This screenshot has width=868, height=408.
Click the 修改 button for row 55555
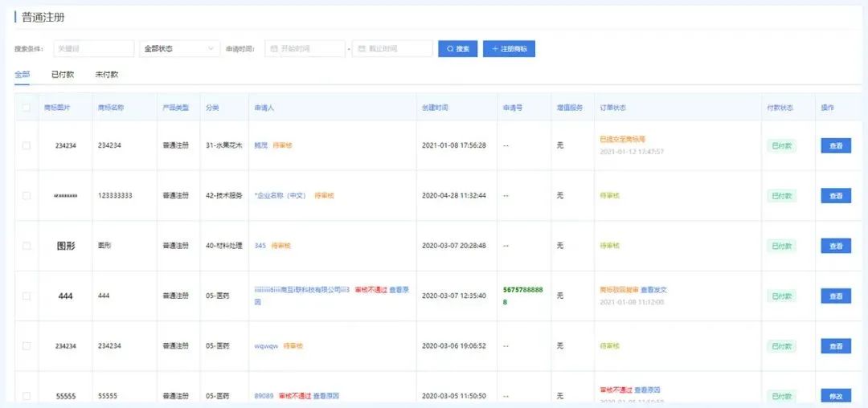835,396
